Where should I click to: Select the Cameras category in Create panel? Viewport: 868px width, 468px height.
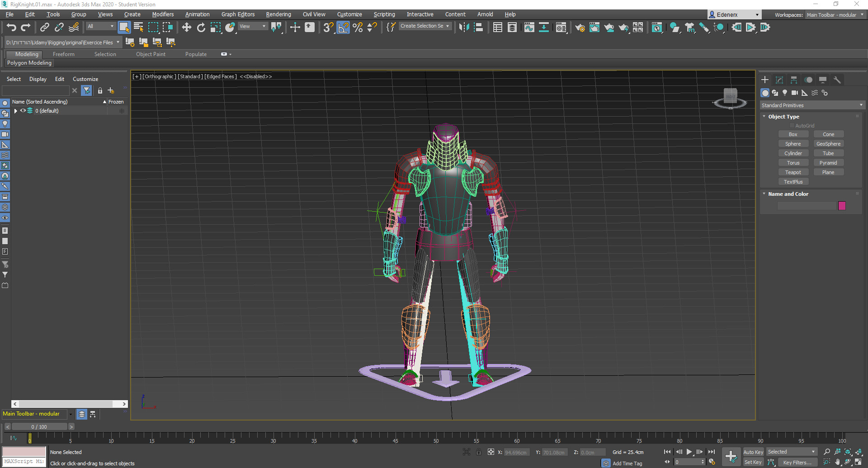coord(795,93)
